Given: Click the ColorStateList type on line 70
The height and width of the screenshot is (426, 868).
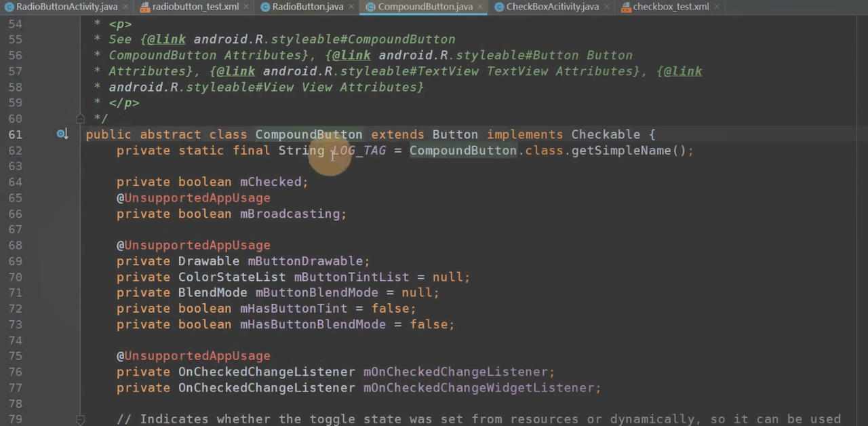Looking at the screenshot, I should point(232,277).
